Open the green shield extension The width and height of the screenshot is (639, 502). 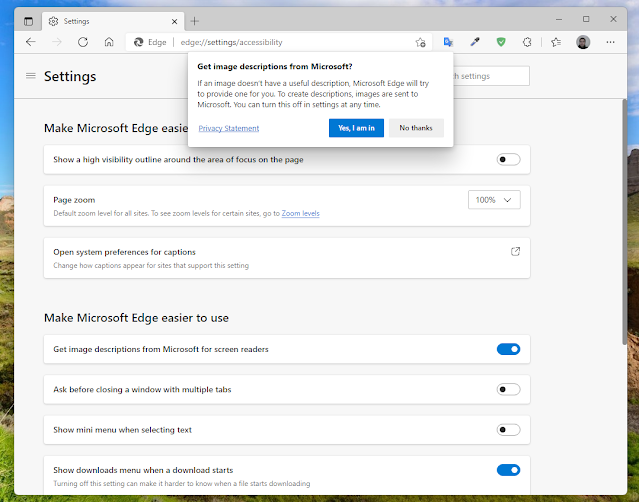(x=501, y=42)
